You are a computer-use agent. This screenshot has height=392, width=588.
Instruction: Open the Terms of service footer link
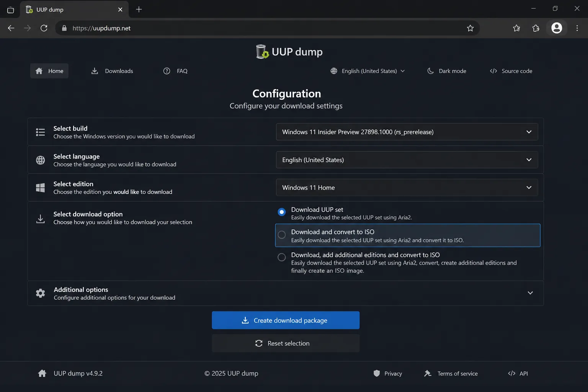(451, 373)
